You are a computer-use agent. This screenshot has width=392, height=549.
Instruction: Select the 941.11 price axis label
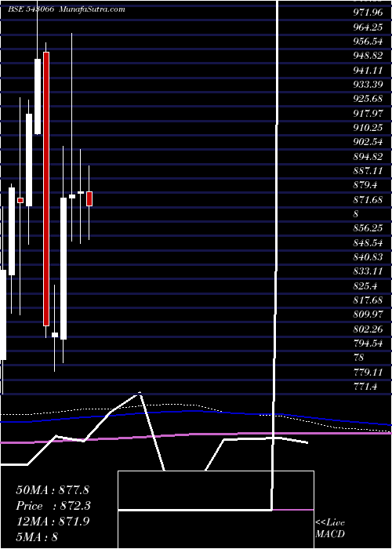click(368, 71)
